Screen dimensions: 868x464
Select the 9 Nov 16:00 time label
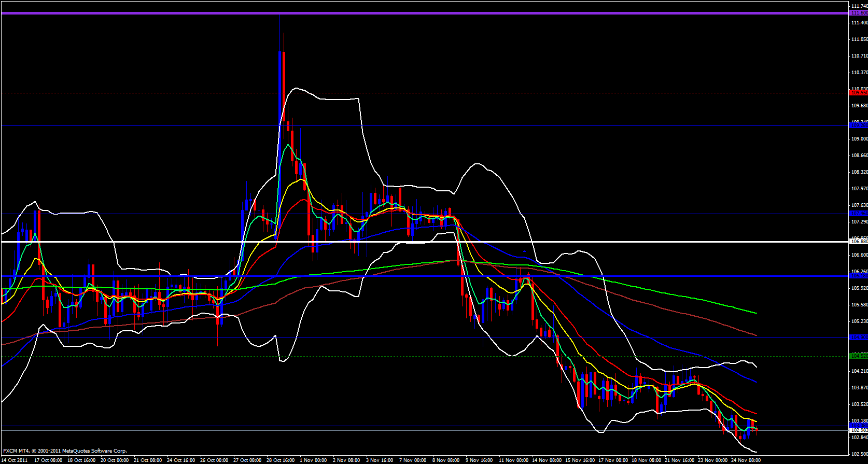pyautogui.click(x=479, y=460)
